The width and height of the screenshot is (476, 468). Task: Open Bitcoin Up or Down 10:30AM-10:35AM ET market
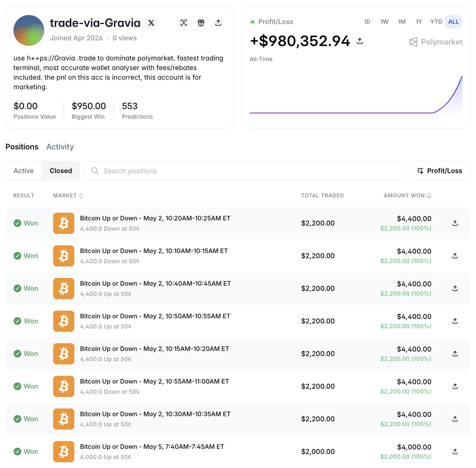pyautogui.click(x=155, y=414)
